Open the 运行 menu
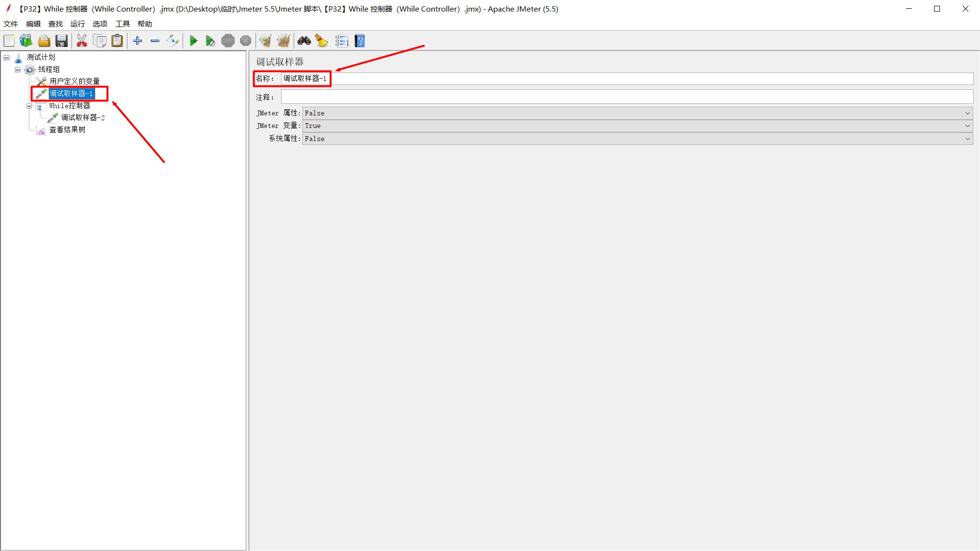The image size is (980, 551). tap(77, 23)
